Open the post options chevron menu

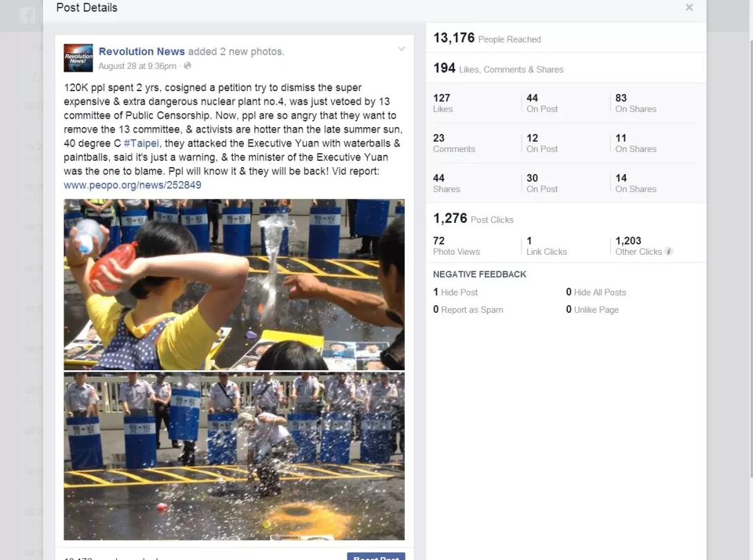[x=401, y=49]
